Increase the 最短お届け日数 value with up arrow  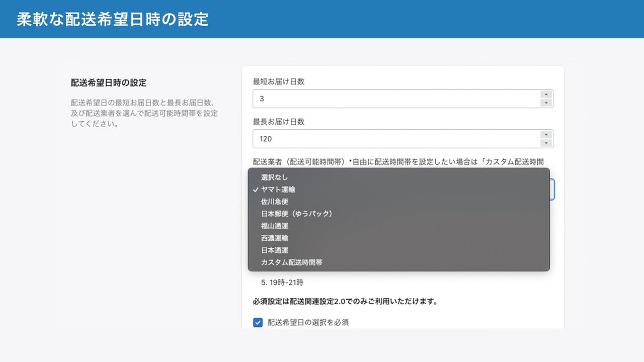click(x=546, y=95)
